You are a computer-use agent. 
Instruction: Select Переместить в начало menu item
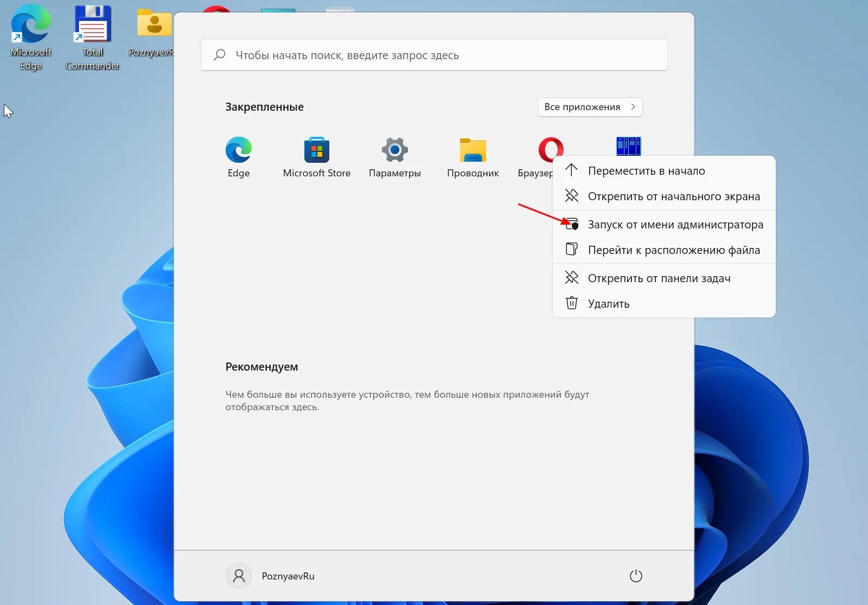[646, 171]
